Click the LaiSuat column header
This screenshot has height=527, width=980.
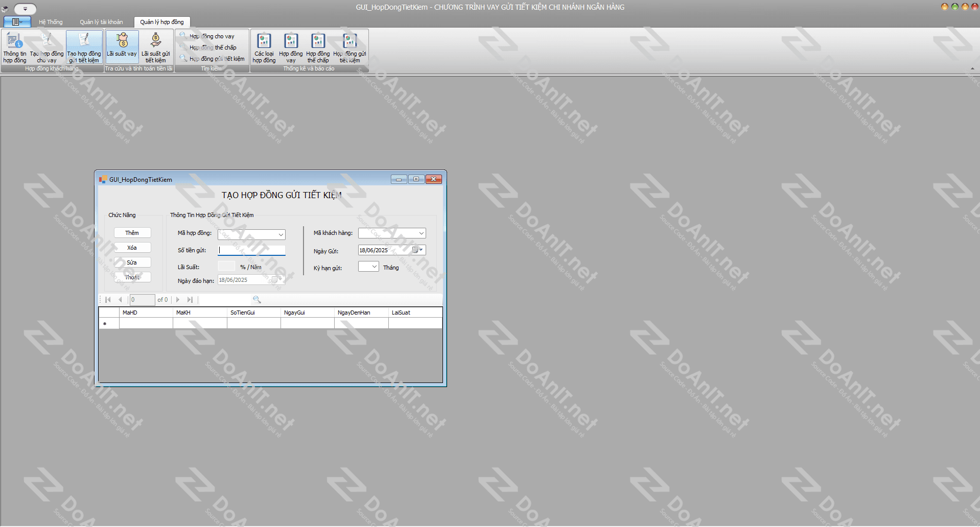point(415,313)
